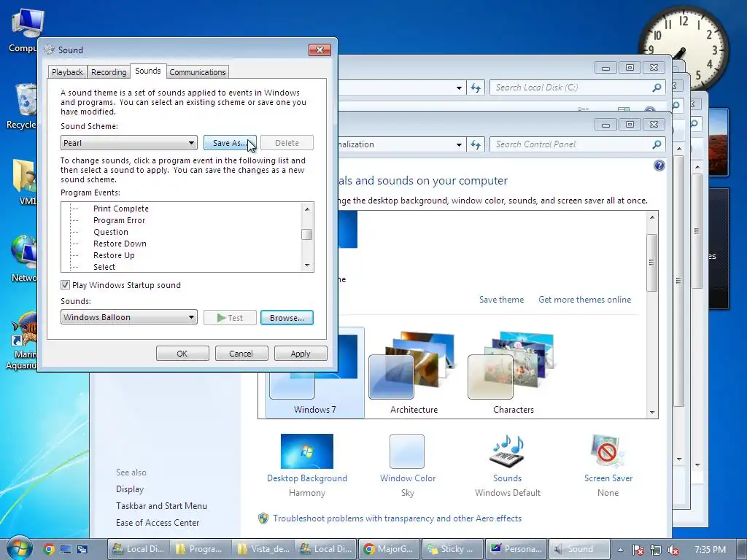The image size is (747, 560).
Task: Click the taskbar clock showing 7:35 PM
Action: pos(710,550)
